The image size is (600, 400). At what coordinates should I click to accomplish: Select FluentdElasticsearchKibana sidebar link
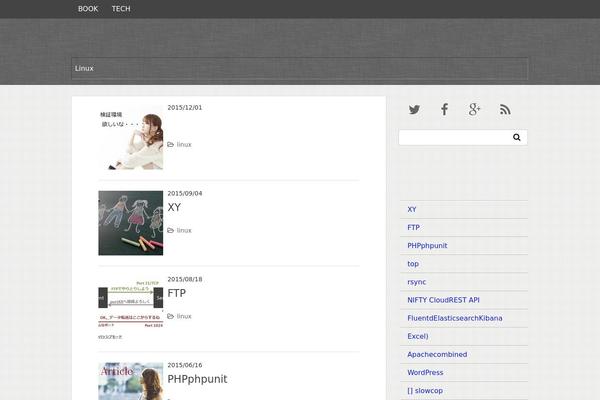tap(455, 318)
